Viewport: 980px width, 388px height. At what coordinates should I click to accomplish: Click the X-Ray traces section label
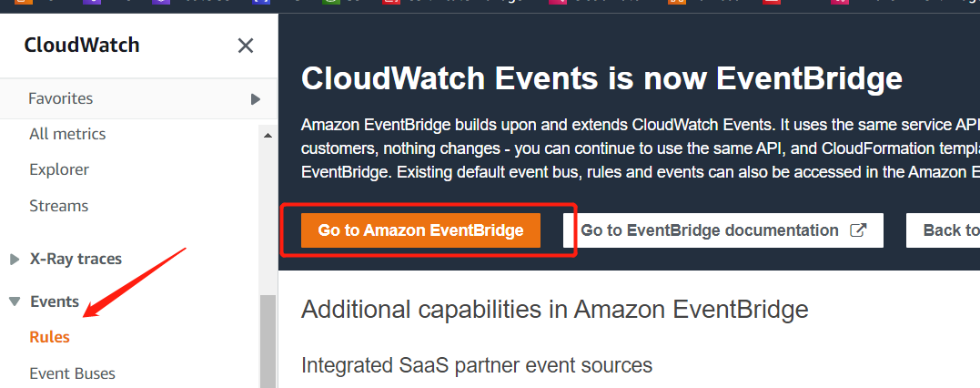coord(76,259)
